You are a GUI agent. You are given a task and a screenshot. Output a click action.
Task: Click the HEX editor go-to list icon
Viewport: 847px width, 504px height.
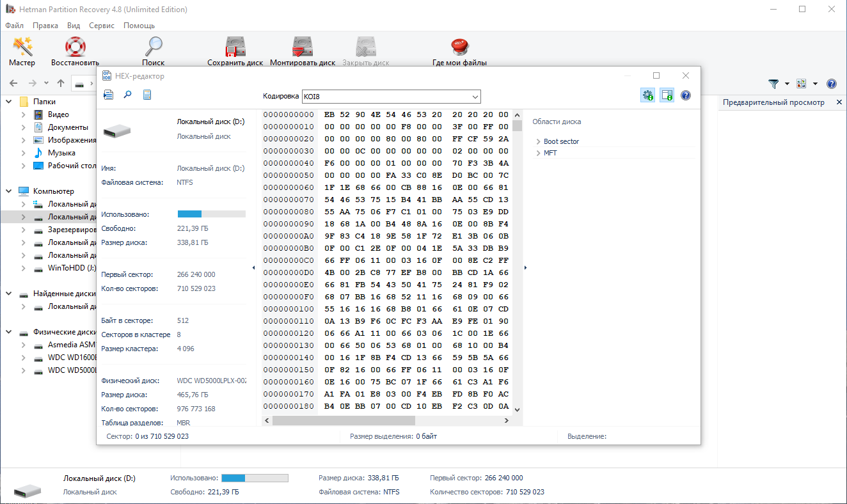[109, 95]
